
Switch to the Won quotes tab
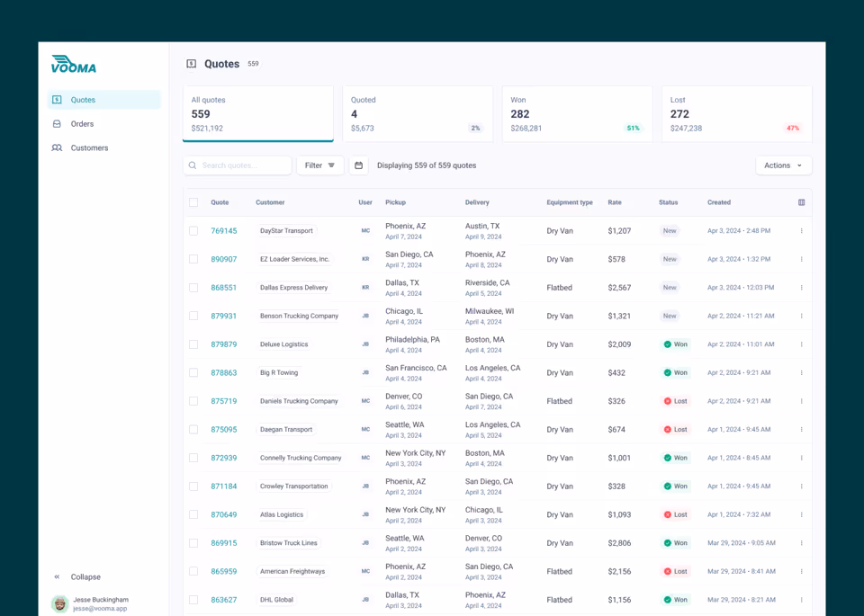click(577, 113)
